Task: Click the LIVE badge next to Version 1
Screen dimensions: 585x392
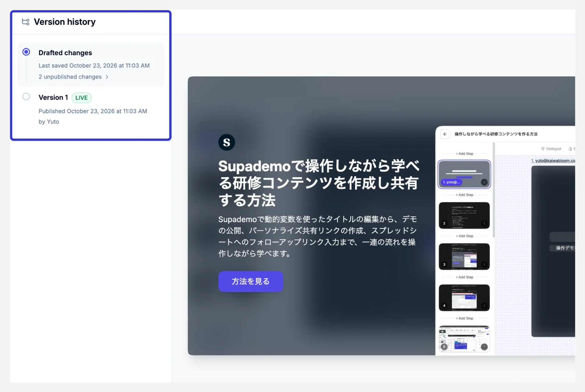Action: [81, 98]
